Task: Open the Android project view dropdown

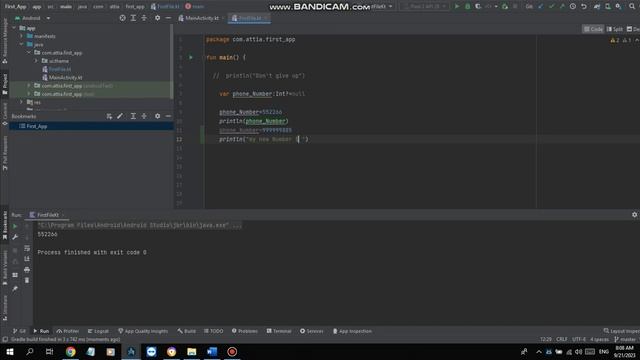Action: 33,18
